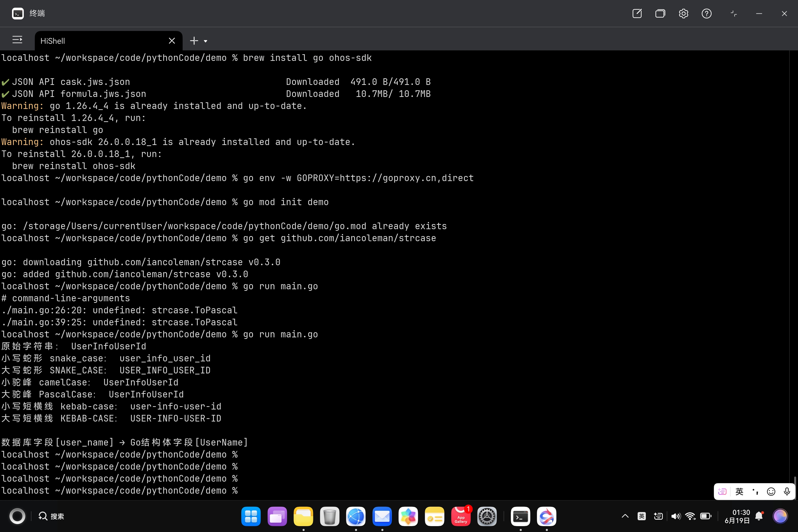Click the line with '[UserName]' struct field
The image size is (798, 532).
pyautogui.click(x=125, y=442)
